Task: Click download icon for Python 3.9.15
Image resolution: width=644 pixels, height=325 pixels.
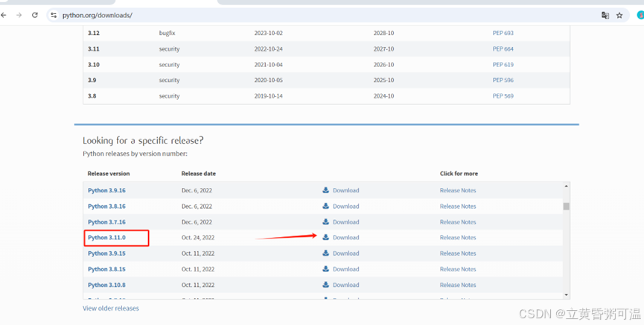Action: pos(325,253)
